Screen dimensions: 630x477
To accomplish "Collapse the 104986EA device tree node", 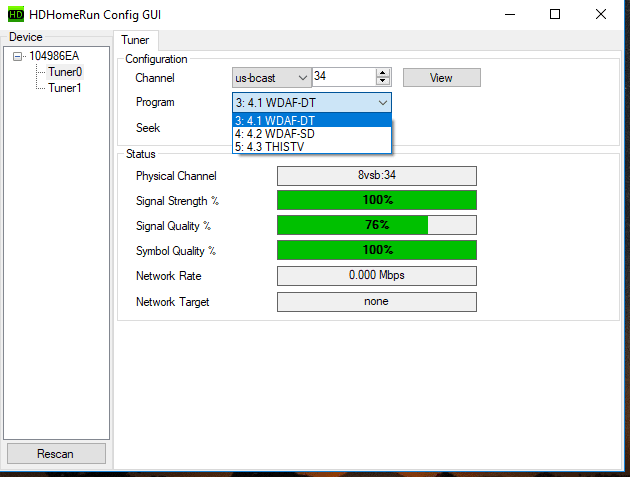I will pyautogui.click(x=17, y=56).
